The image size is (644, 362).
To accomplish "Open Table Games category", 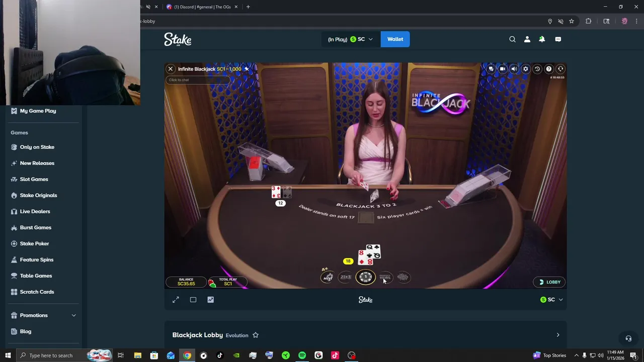I will tap(36, 276).
